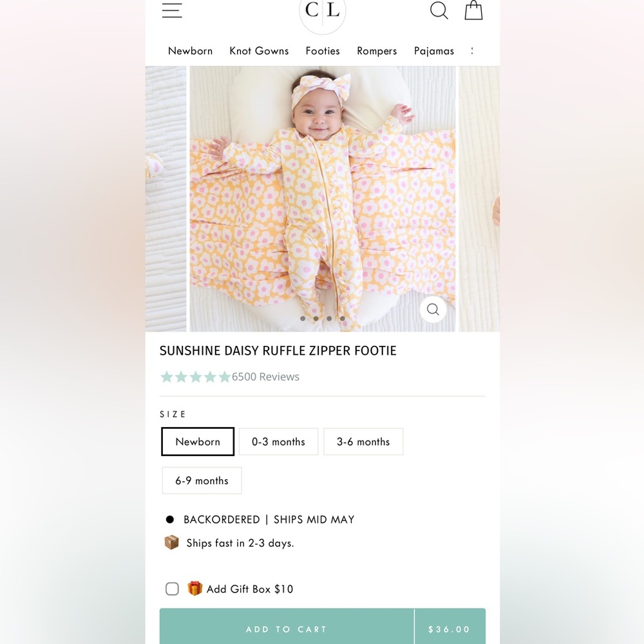
Task: Go to the Footies category
Action: click(x=323, y=51)
